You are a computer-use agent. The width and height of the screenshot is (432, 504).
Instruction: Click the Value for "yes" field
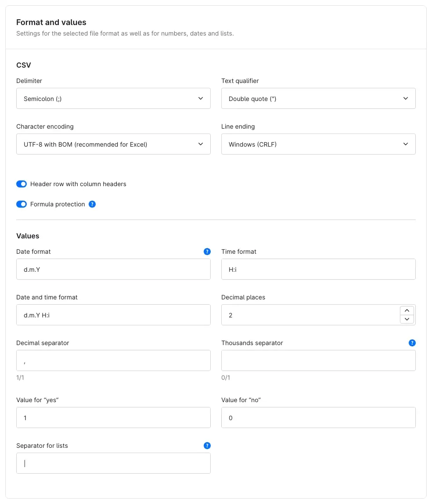(113, 418)
